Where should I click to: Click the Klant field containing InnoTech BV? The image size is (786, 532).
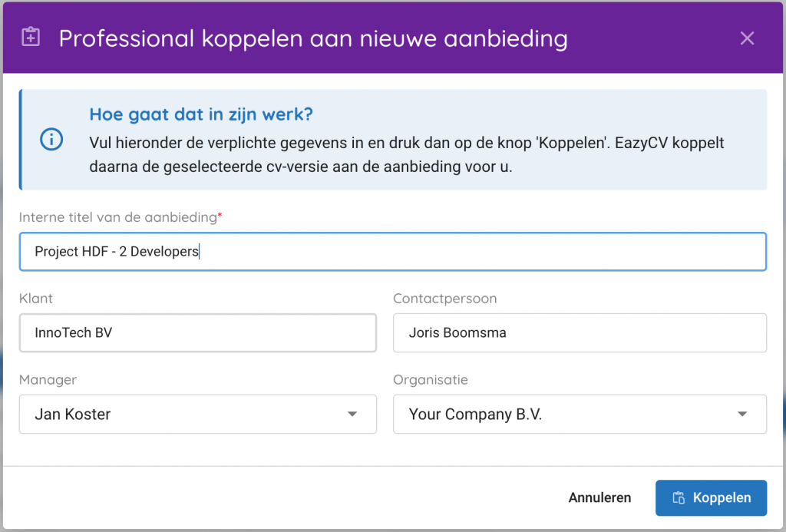(x=197, y=333)
